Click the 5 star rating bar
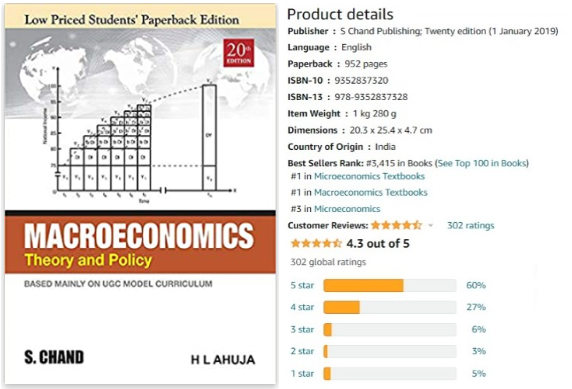 [x=390, y=285]
